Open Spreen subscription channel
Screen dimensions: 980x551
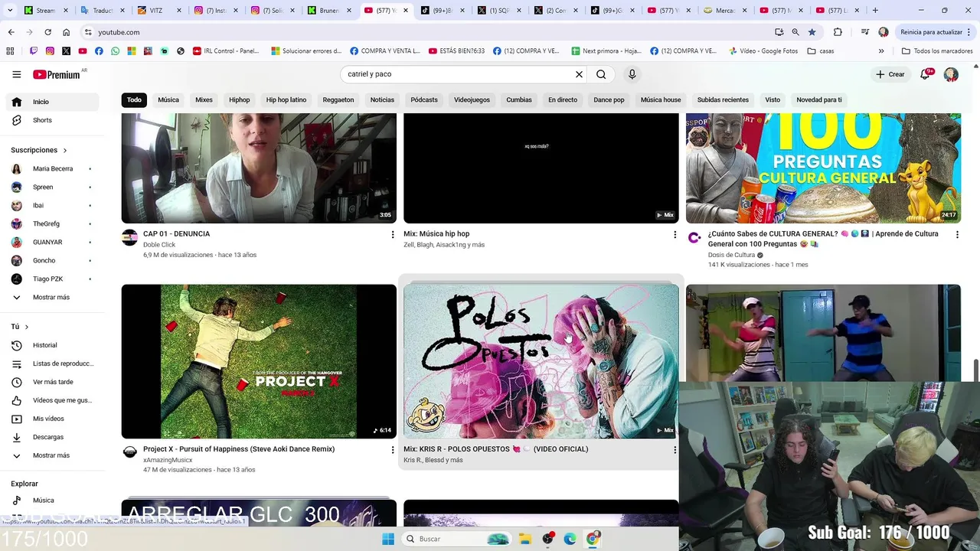point(52,187)
